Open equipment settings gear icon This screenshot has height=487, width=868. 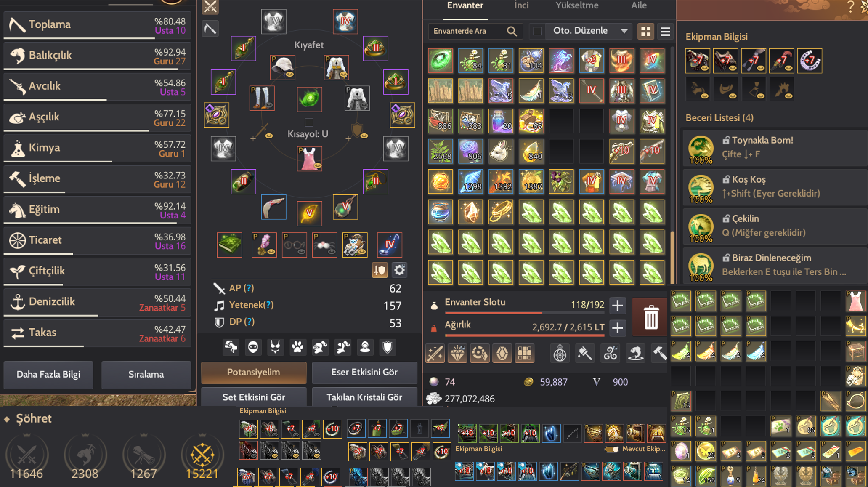point(399,270)
